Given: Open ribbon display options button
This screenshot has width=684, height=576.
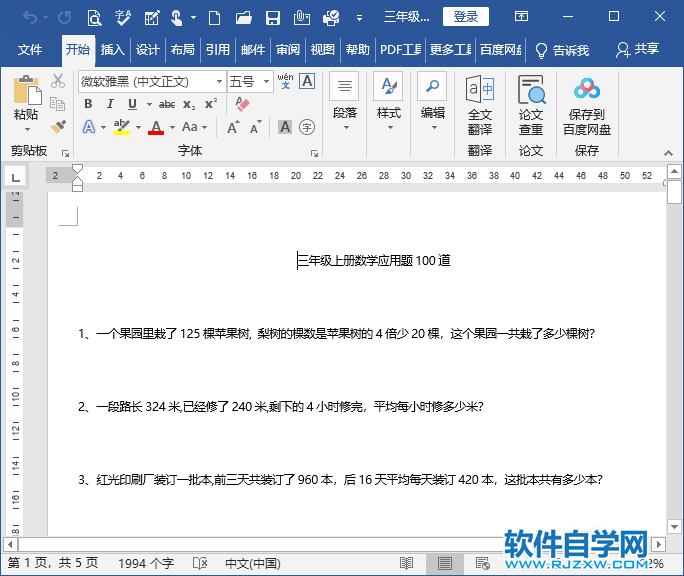Looking at the screenshot, I should coord(521,17).
